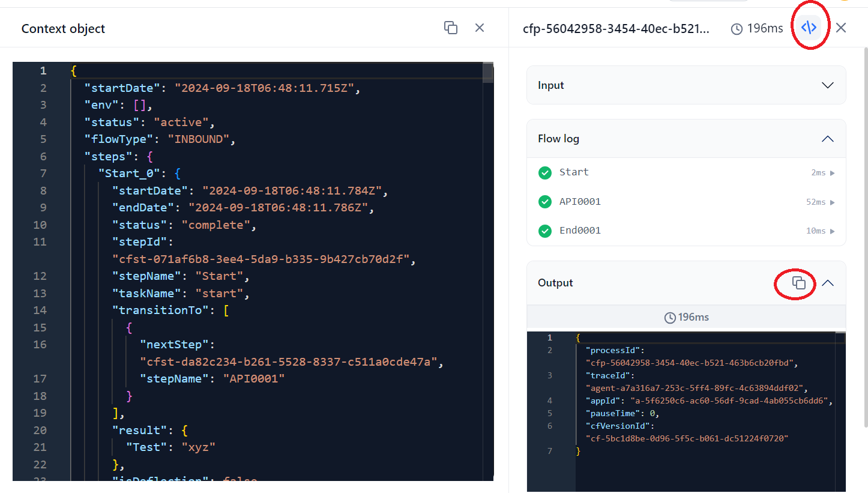Viewport: 868px width, 493px height.
Task: Close the Context object panel
Action: (x=480, y=28)
